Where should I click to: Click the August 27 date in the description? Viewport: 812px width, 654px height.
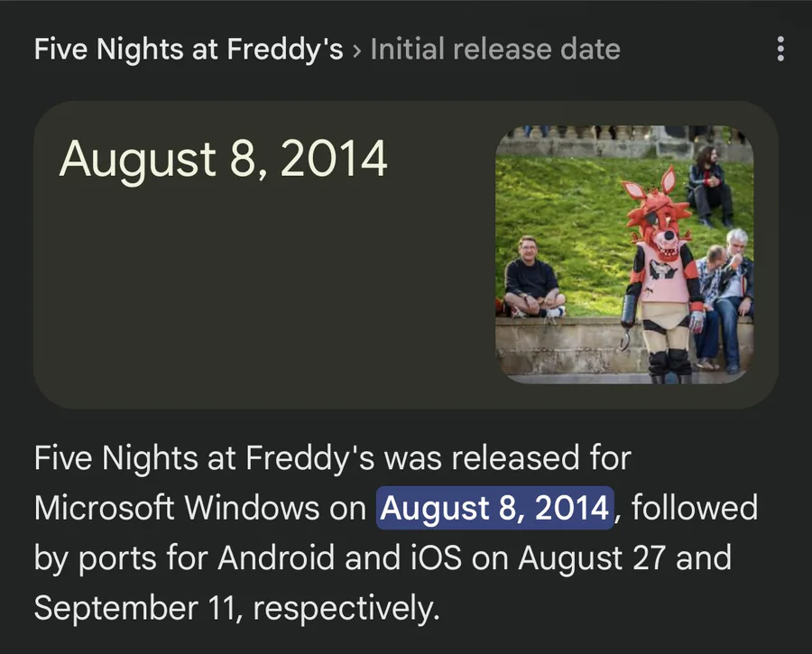[x=591, y=558]
